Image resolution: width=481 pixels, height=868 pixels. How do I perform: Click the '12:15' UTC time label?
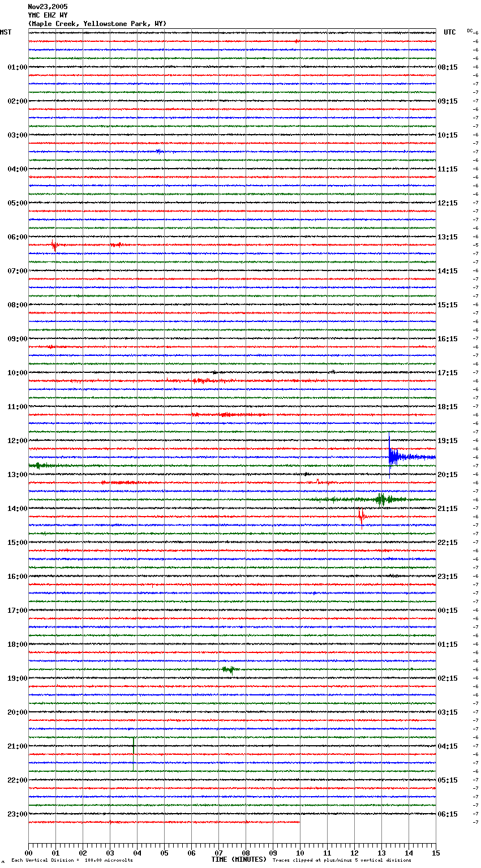(x=448, y=203)
